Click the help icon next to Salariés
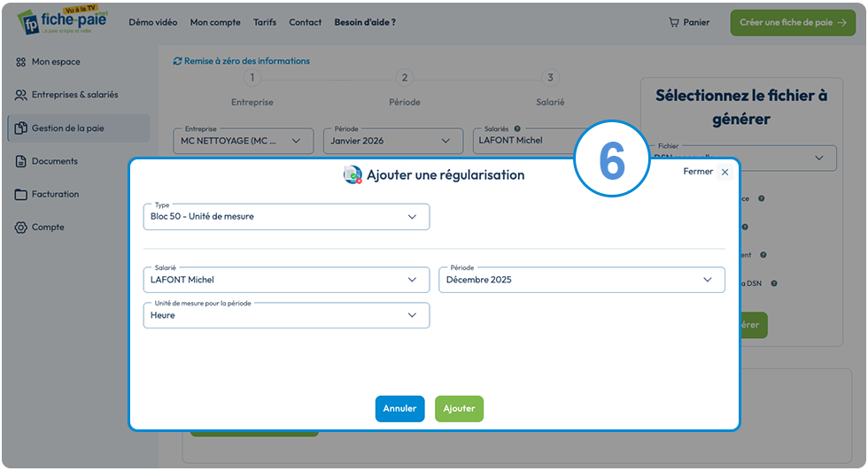The height and width of the screenshot is (471, 868). [517, 128]
